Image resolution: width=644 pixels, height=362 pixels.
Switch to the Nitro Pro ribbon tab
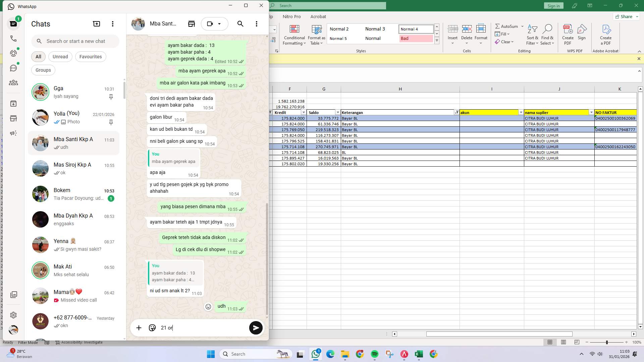click(291, 16)
